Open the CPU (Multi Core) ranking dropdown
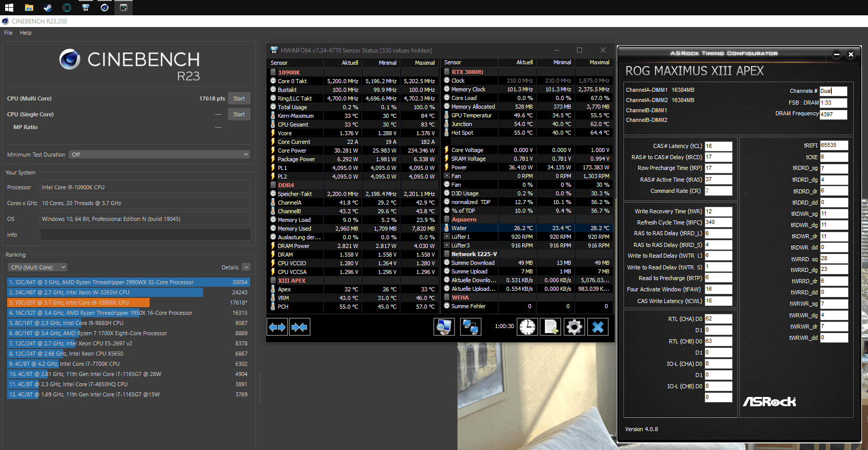868x450 pixels. coord(38,267)
